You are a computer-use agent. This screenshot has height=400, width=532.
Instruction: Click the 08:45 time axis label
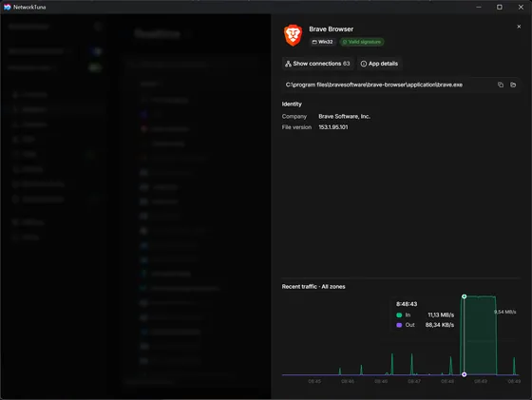314,381
